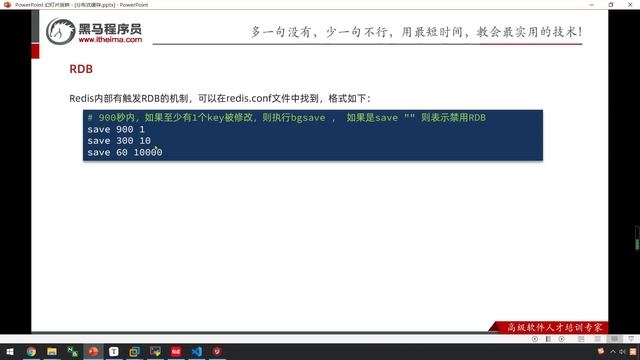The image size is (640, 360).
Task: Click red tray icon left of chevron
Action: [x=601, y=351]
